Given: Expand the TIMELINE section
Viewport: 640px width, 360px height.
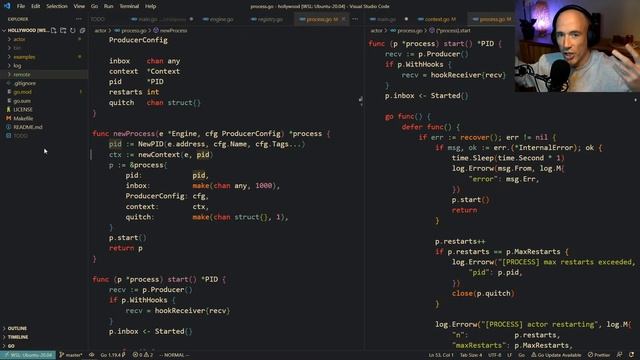Looking at the screenshot, I should point(44,337).
